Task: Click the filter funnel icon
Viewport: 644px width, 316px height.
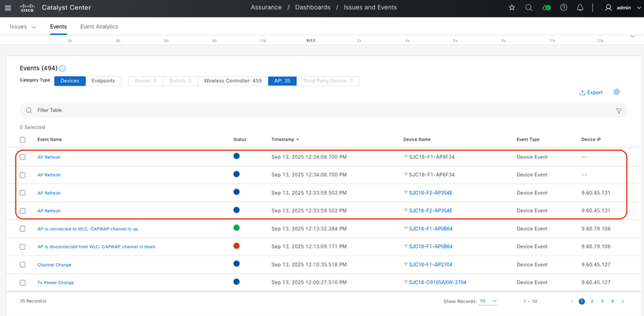Action: point(619,111)
